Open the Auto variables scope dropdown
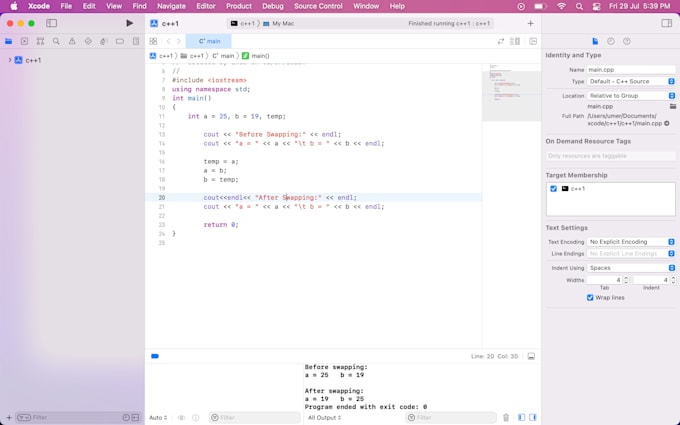 158,418
